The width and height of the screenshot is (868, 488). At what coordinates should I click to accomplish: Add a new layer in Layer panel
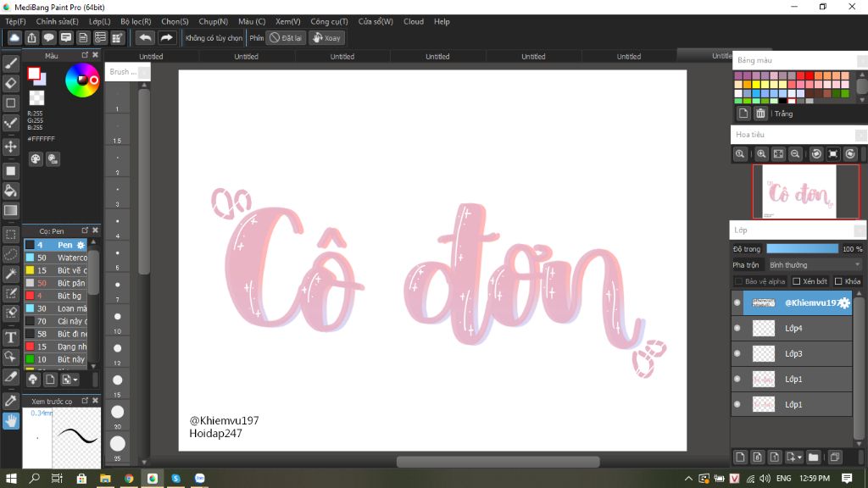tap(740, 457)
